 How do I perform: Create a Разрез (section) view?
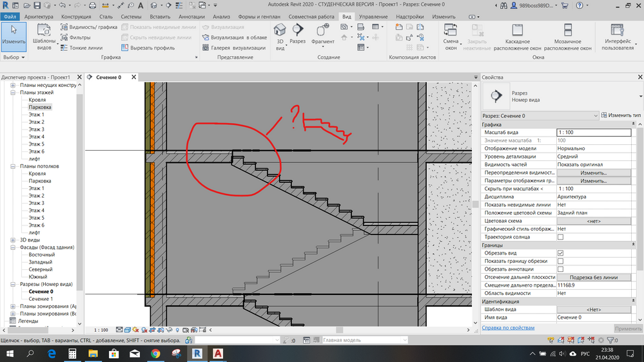point(297,33)
